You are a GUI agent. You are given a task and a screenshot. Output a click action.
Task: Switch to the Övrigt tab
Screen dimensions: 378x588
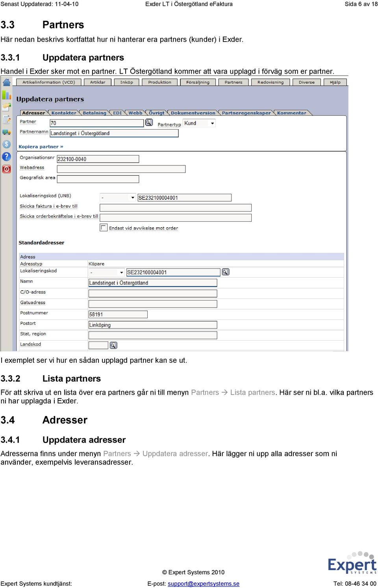pyautogui.click(x=157, y=113)
